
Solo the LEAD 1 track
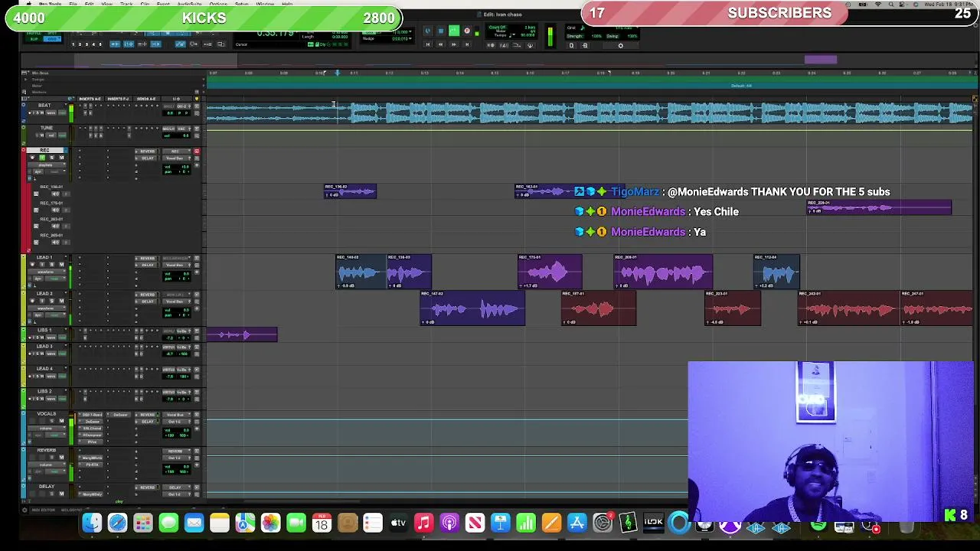(x=52, y=264)
